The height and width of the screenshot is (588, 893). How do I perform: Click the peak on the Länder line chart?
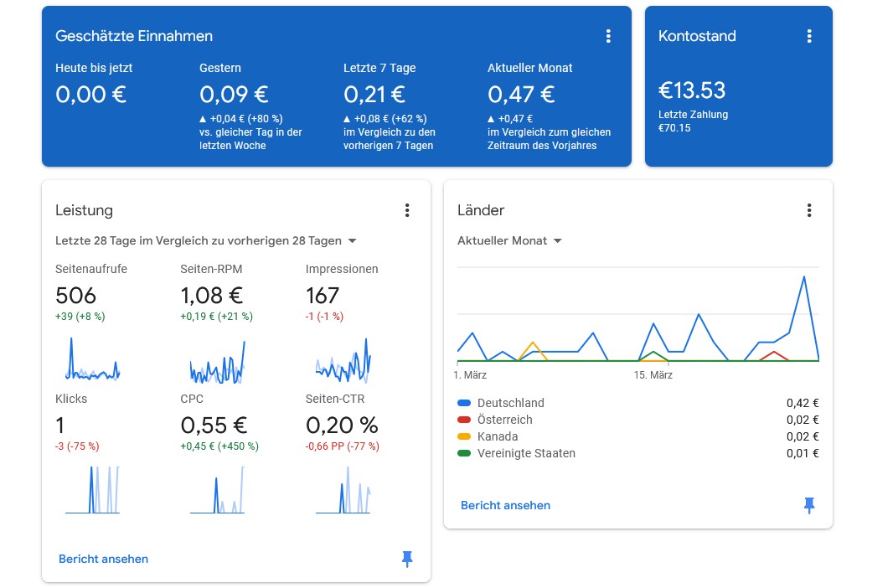pyautogui.click(x=806, y=277)
